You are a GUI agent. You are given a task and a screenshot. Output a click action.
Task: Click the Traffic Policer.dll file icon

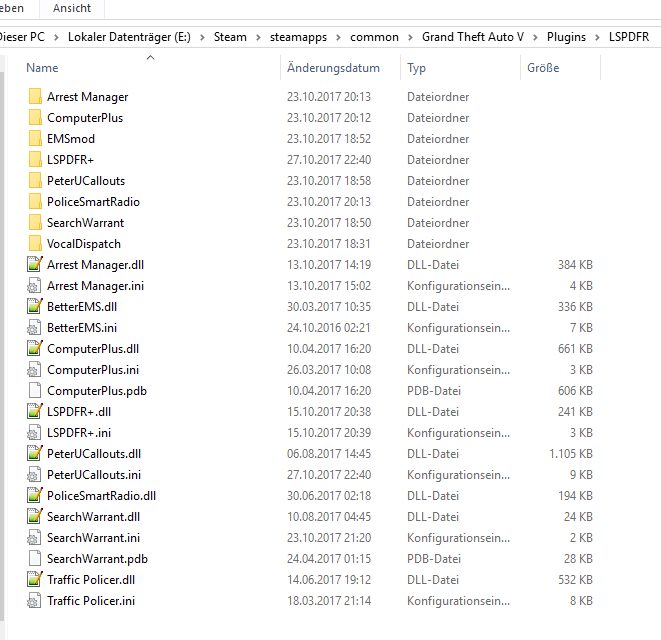click(x=35, y=580)
